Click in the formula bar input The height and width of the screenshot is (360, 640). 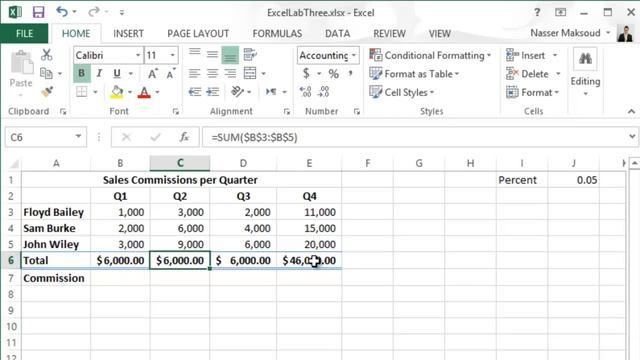click(x=415, y=137)
